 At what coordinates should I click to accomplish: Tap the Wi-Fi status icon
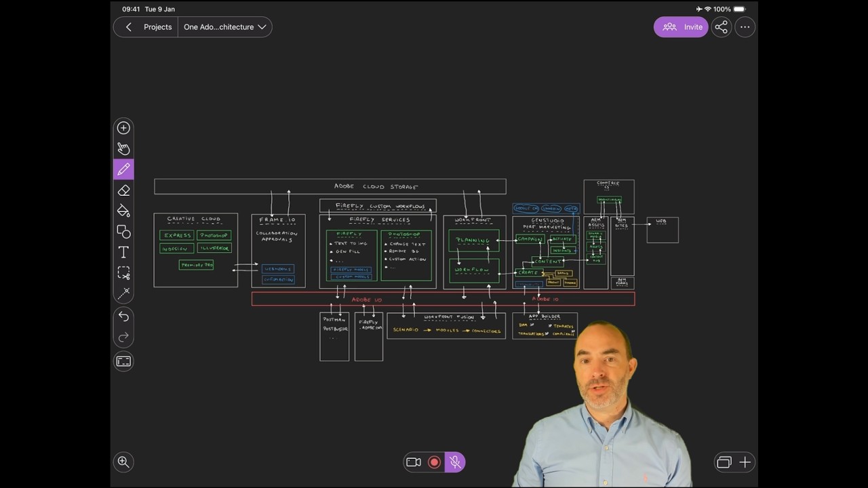(708, 9)
